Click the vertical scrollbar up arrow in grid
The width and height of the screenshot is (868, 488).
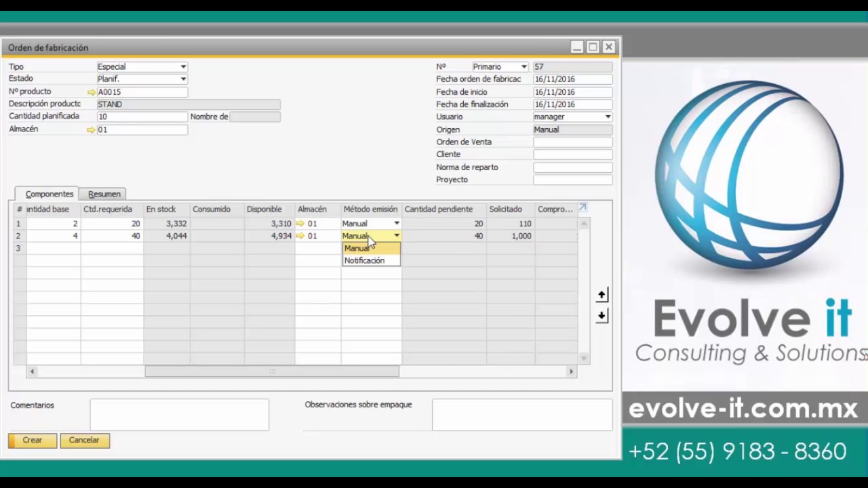(x=584, y=223)
